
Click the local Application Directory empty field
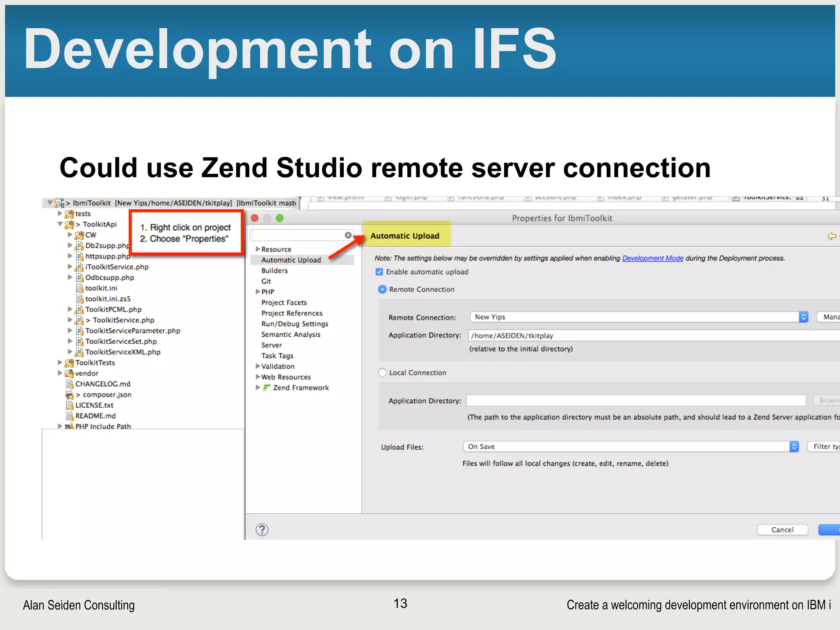coord(636,400)
